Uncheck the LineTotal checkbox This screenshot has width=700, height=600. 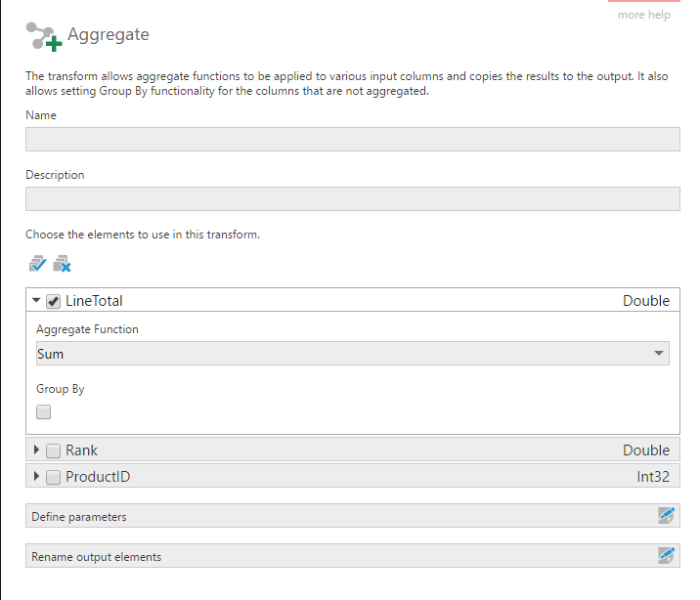[x=54, y=301]
